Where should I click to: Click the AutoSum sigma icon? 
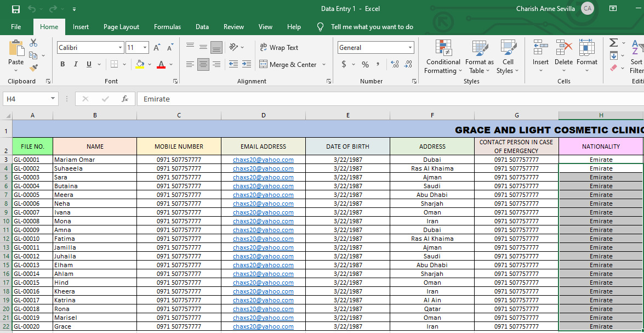pyautogui.click(x=613, y=43)
